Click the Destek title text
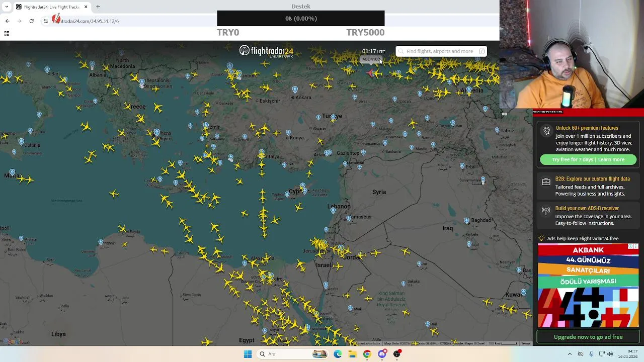The width and height of the screenshot is (644, 362). click(301, 7)
